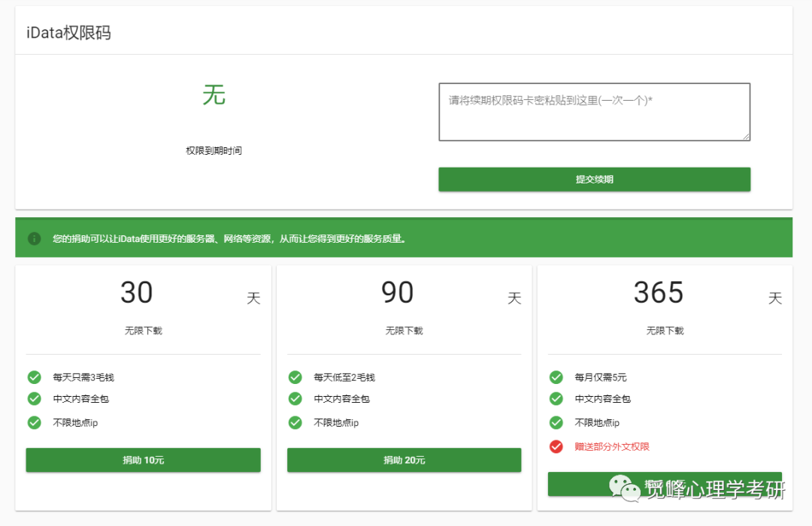The width and height of the screenshot is (812, 526).
Task: Click the 每月仅需5元 text
Action: 601,377
